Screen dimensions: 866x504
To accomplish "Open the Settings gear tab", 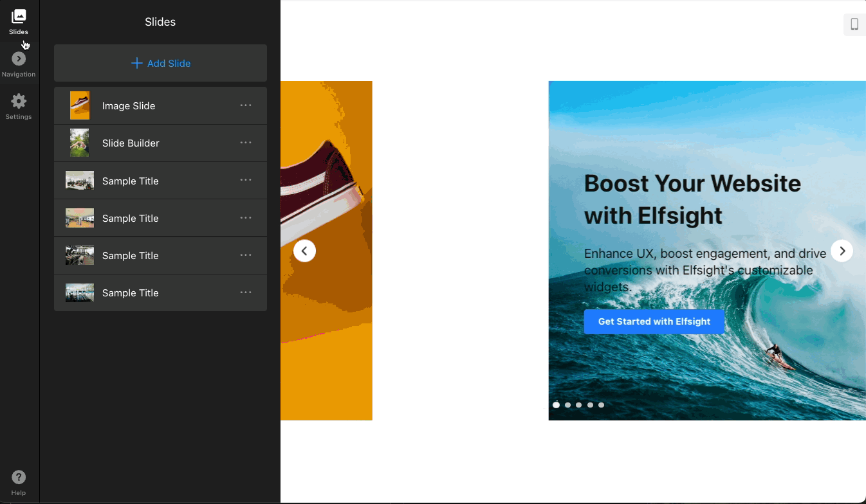I will (x=19, y=107).
